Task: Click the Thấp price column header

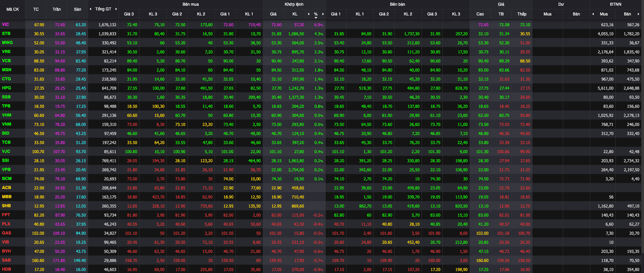Action: click(522, 14)
